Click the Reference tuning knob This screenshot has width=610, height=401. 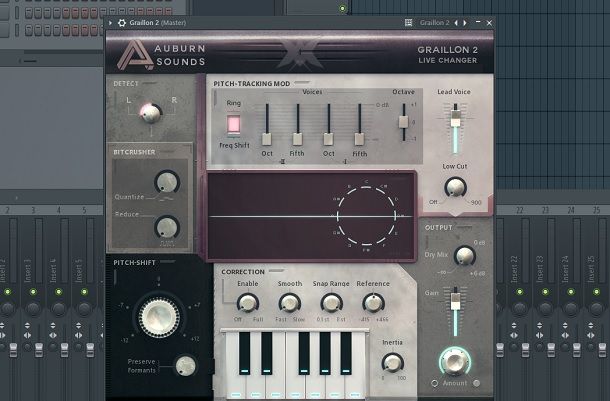[x=373, y=303]
